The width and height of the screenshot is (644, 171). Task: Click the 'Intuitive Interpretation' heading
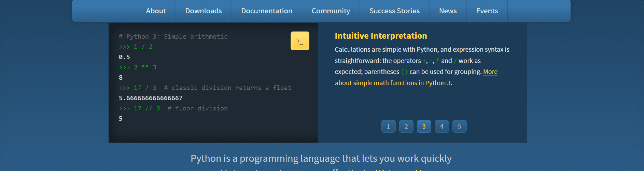pos(381,36)
